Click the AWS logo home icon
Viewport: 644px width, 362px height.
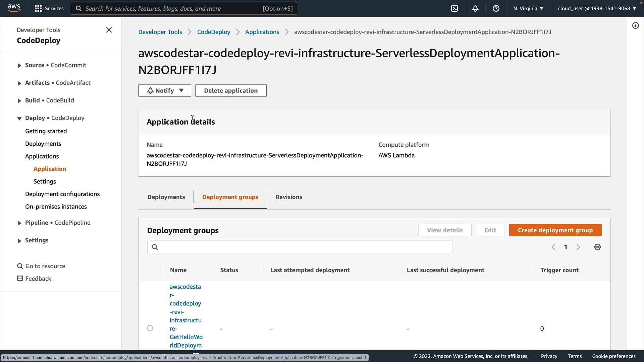[14, 8]
